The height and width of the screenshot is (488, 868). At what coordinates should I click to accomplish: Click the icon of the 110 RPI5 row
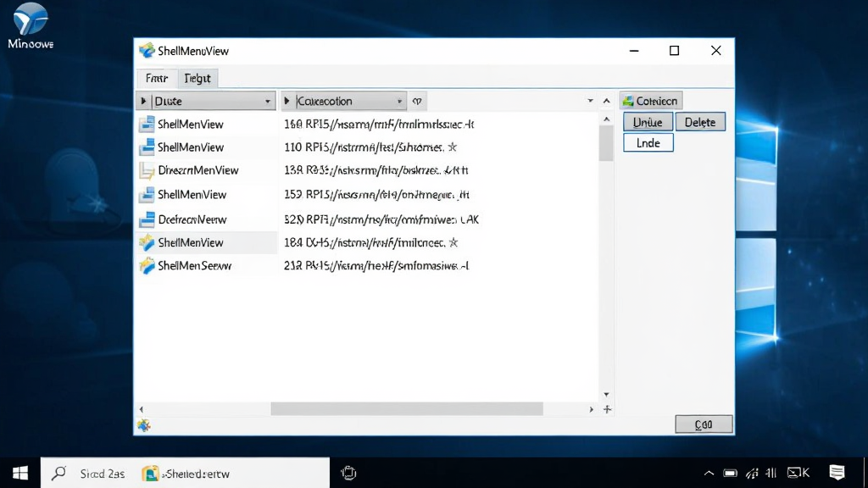pyautogui.click(x=147, y=147)
